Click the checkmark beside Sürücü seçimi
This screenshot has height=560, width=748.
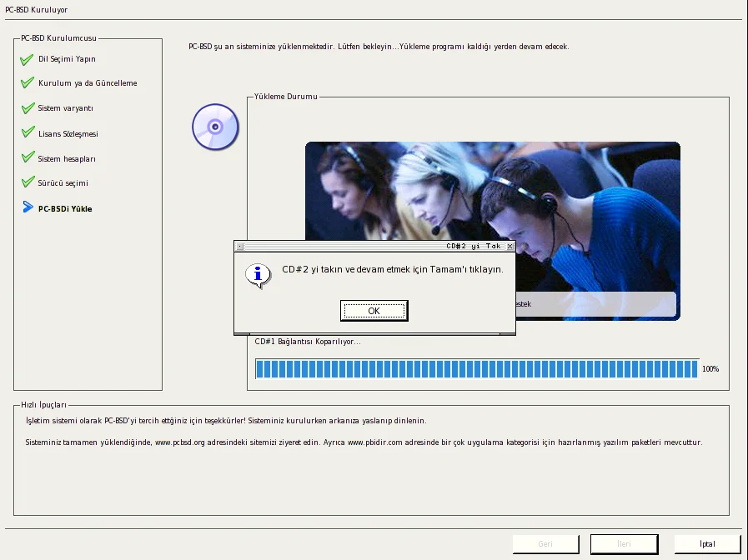(28, 182)
